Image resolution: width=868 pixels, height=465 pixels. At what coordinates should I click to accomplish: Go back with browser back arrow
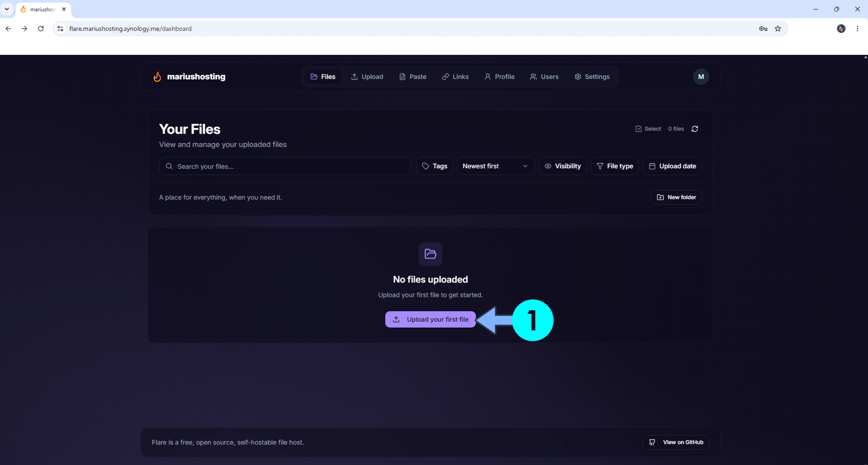click(x=8, y=29)
